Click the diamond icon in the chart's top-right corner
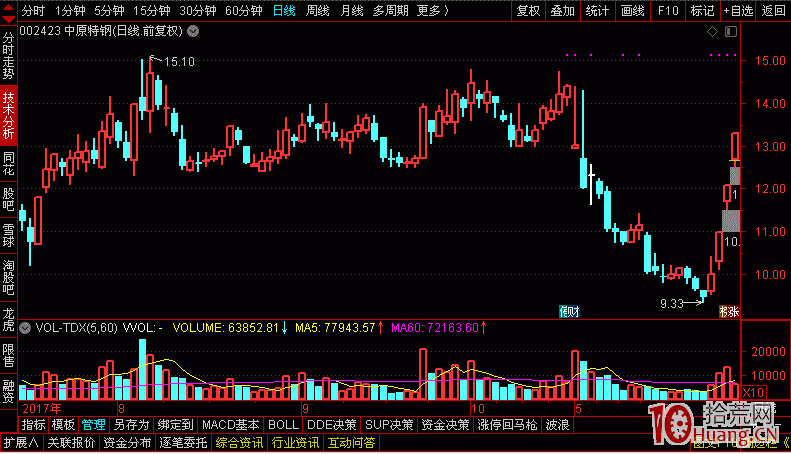 pyautogui.click(x=712, y=32)
